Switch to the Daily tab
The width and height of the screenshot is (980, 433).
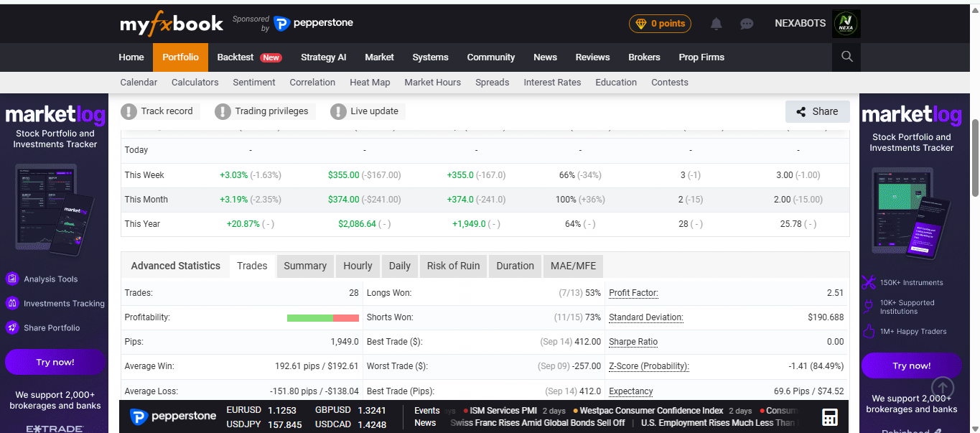pos(400,266)
